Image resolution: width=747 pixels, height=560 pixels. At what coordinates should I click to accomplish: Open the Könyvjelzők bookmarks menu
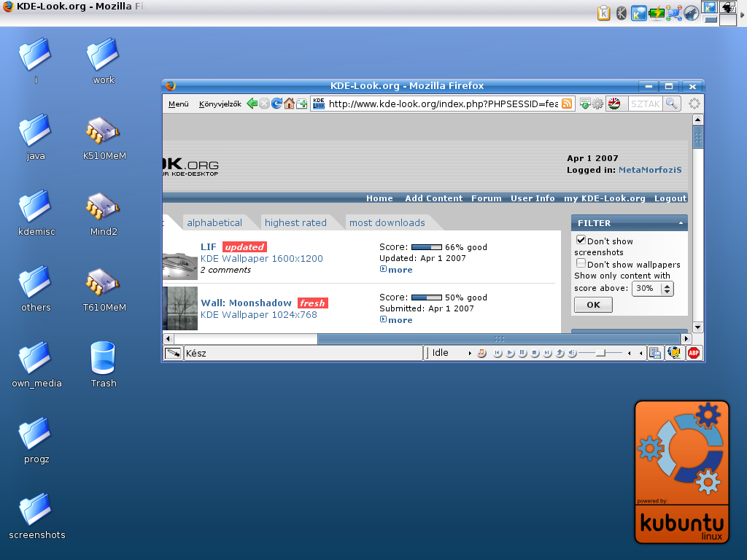point(220,104)
